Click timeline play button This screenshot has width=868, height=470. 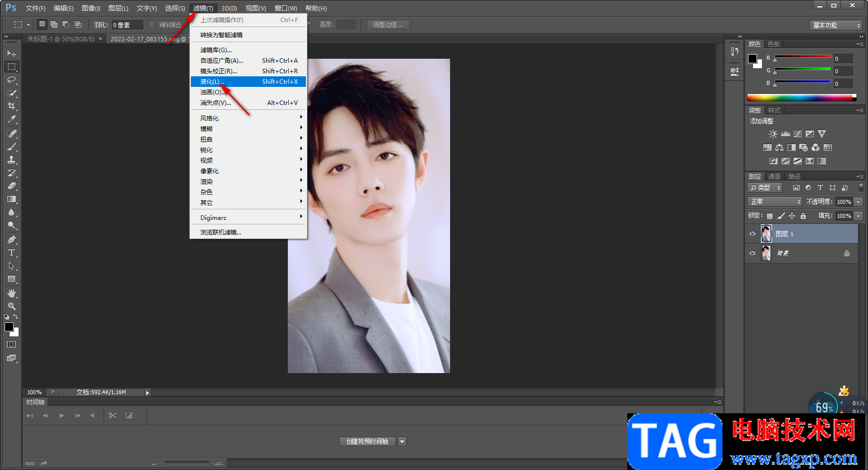tap(62, 415)
